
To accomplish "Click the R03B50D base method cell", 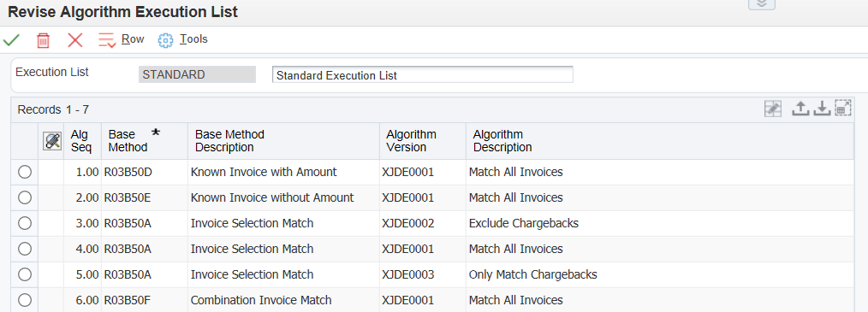I will tap(145, 172).
